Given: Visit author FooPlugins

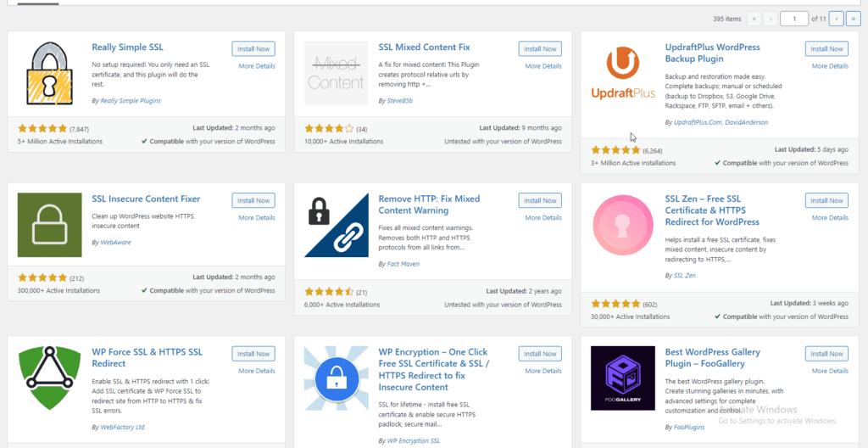Looking at the screenshot, I should tap(690, 428).
